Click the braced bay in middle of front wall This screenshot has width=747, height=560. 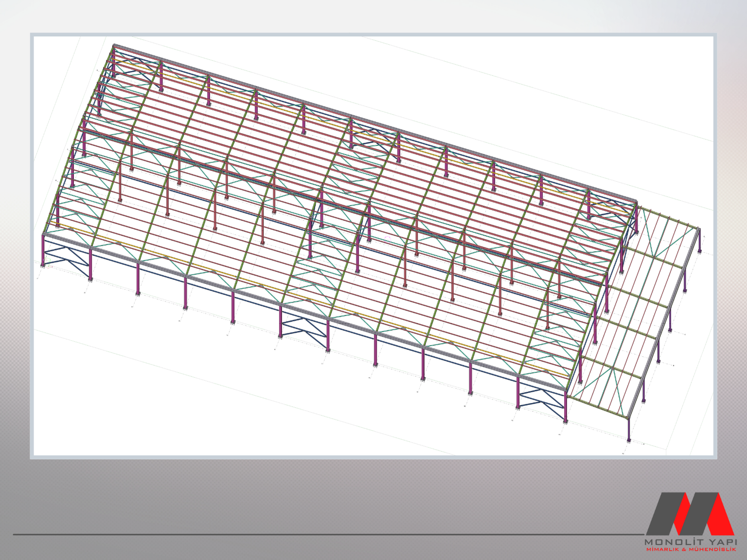(x=304, y=331)
